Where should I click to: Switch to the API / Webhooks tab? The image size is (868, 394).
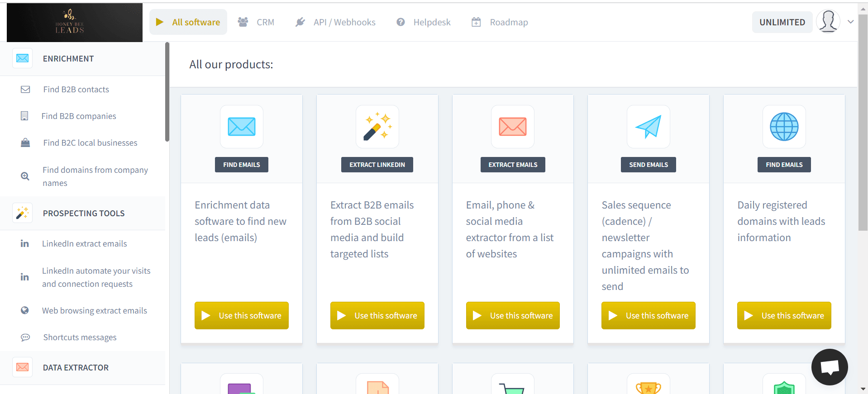[x=335, y=22]
